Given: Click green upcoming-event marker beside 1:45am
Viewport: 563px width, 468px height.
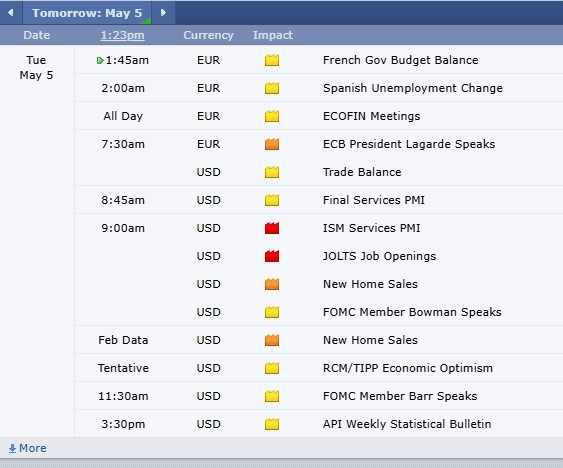Looking at the screenshot, I should (x=100, y=60).
